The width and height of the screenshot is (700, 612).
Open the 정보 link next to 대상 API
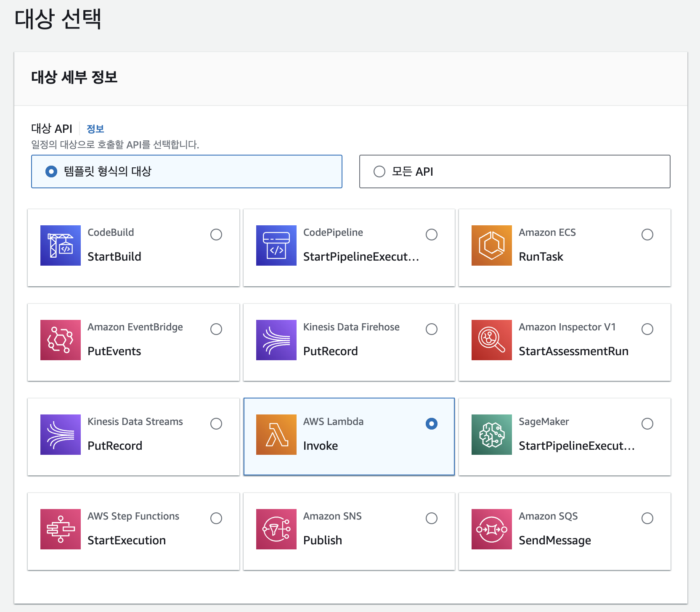pos(95,129)
